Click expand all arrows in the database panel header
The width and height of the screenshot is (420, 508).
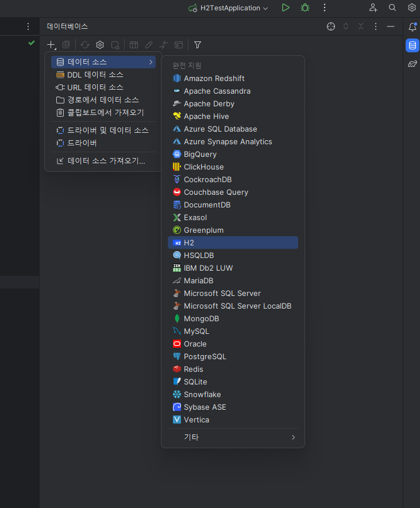click(346, 26)
